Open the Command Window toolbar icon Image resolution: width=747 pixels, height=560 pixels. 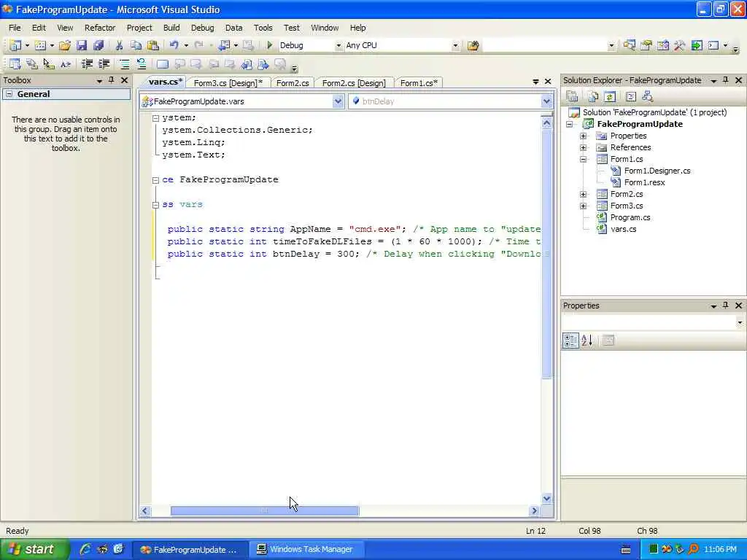click(x=713, y=45)
